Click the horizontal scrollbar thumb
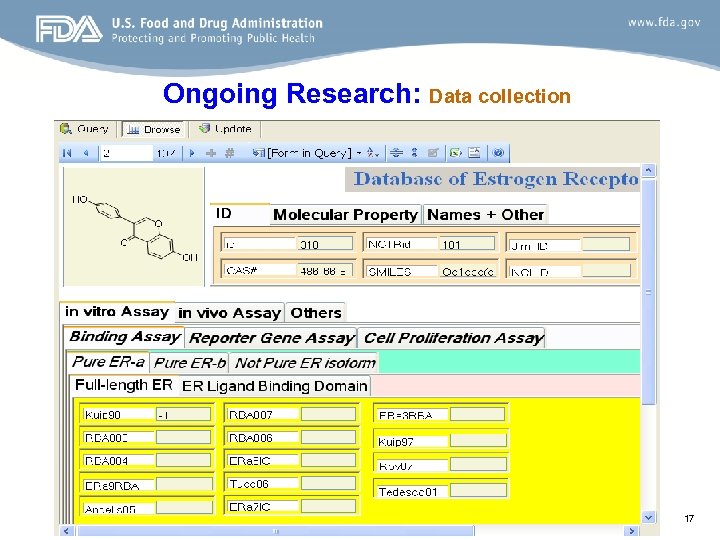This screenshot has width=720, height=540. 276,531
